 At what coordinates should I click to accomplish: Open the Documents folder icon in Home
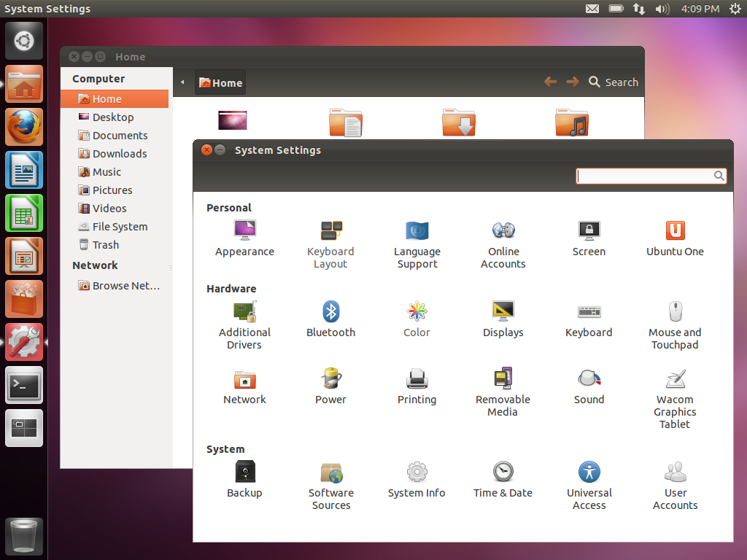[346, 122]
